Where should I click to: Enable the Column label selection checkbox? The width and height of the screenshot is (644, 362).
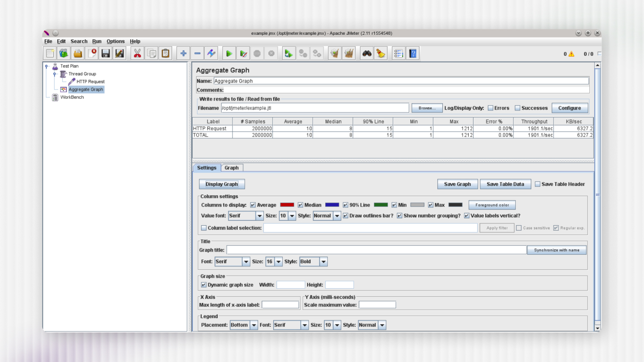point(204,227)
